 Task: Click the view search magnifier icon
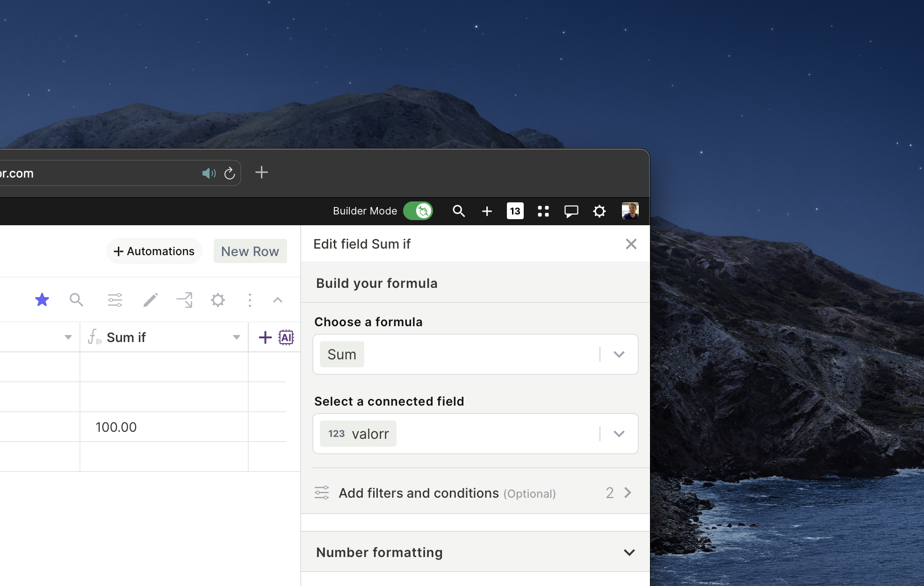pos(76,300)
